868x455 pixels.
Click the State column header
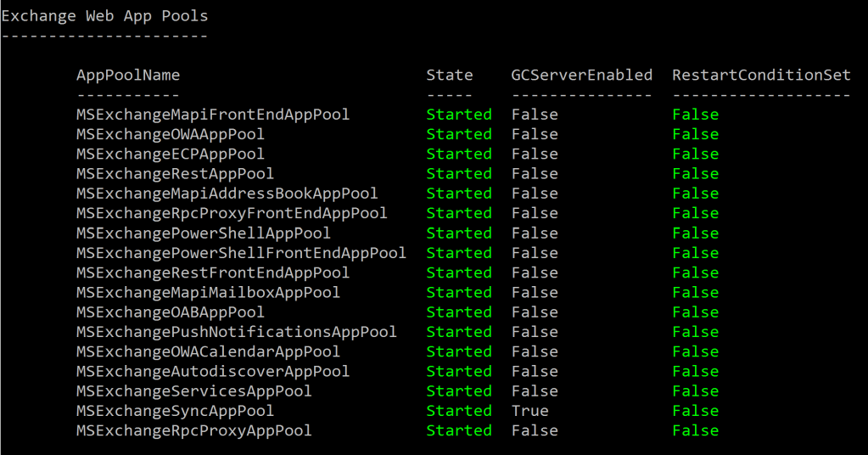pyautogui.click(x=449, y=76)
